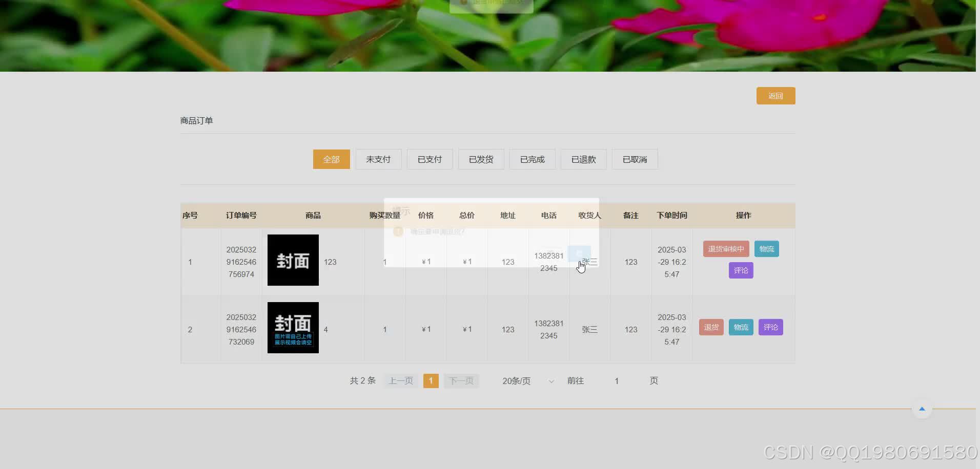Click 退货审核中 on order one
The image size is (980, 469).
click(726, 248)
